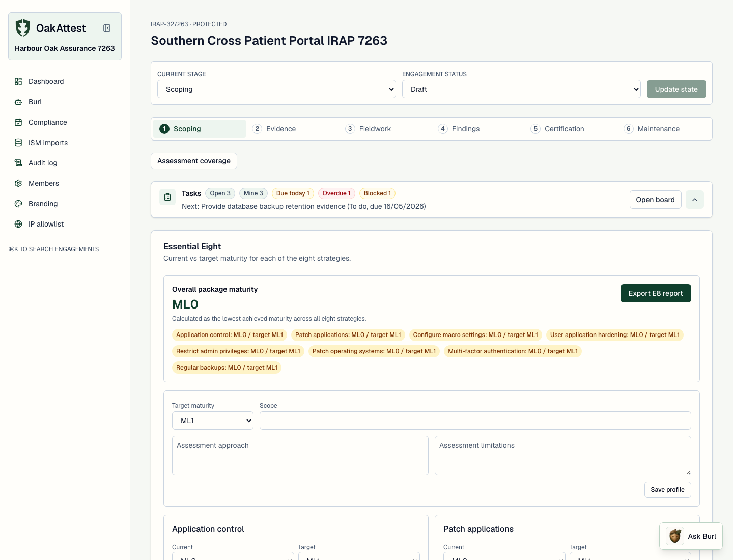Click into the Scope input field

pos(475,421)
